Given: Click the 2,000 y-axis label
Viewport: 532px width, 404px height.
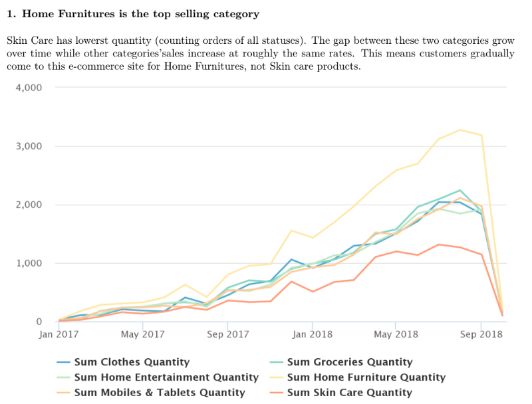Looking at the screenshot, I should (29, 205).
